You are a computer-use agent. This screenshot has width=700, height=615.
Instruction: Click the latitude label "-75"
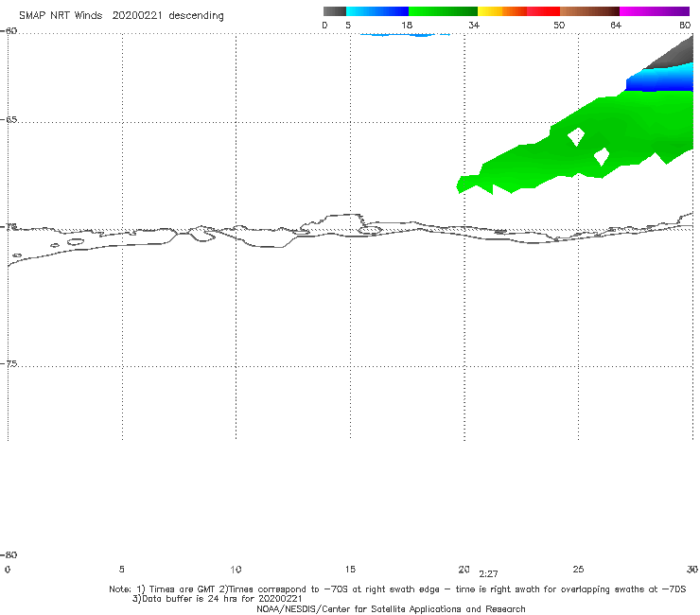(9, 364)
